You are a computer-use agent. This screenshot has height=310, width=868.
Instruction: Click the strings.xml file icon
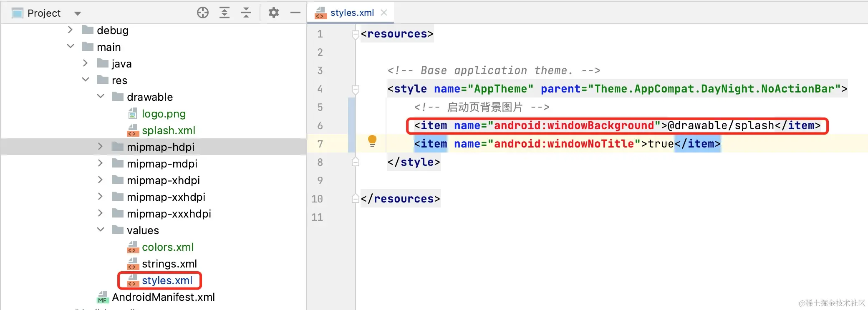pos(133,264)
